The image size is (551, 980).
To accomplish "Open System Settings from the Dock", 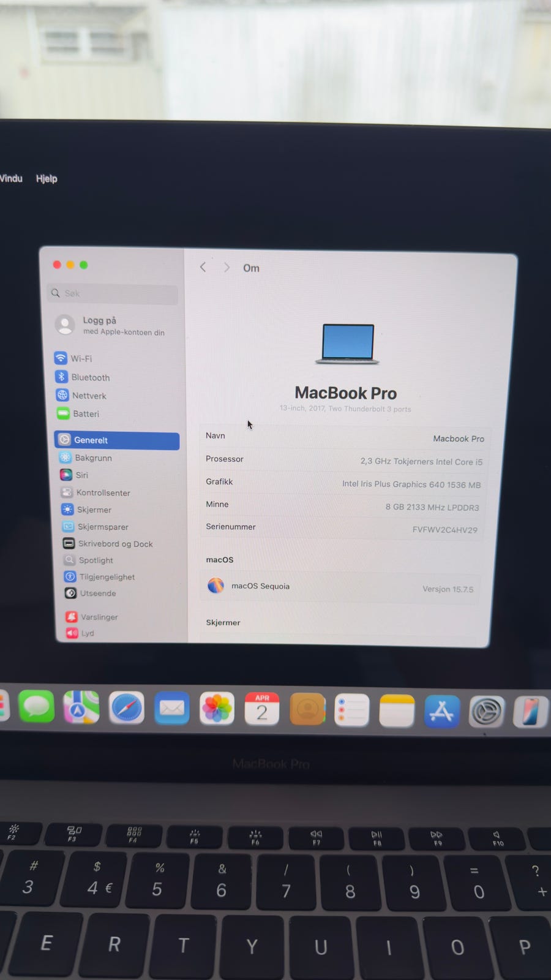I will (487, 712).
